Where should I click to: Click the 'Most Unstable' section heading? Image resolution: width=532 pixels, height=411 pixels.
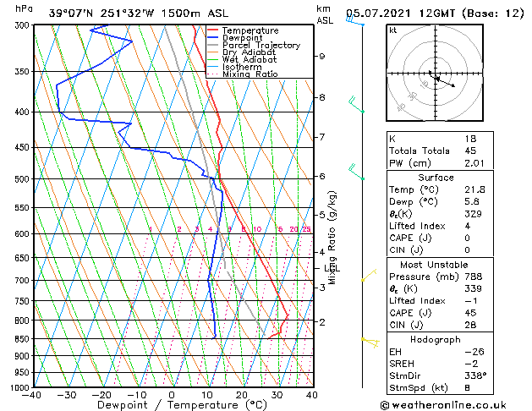tap(434, 265)
